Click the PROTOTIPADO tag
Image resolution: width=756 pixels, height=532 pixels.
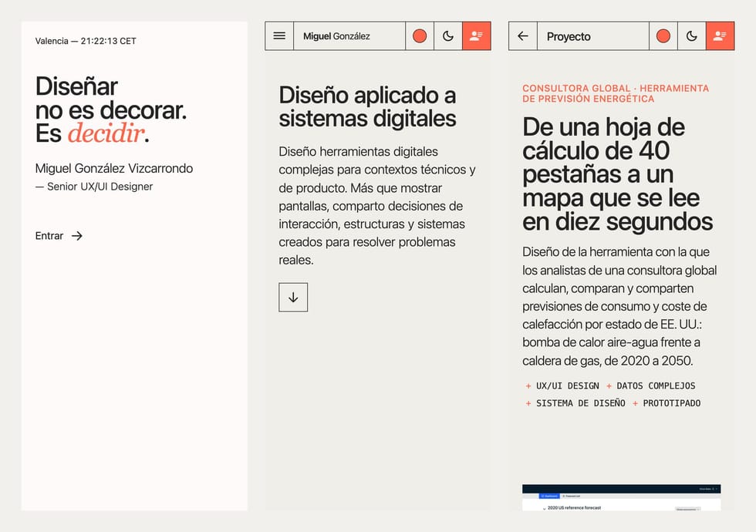[667, 403]
